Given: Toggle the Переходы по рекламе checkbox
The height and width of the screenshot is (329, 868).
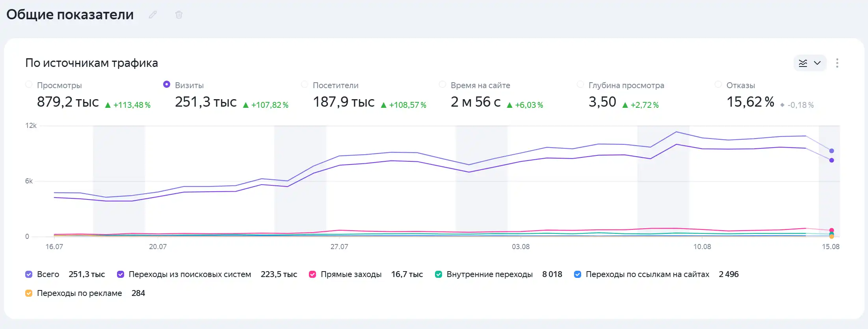Looking at the screenshot, I should click(x=29, y=293).
